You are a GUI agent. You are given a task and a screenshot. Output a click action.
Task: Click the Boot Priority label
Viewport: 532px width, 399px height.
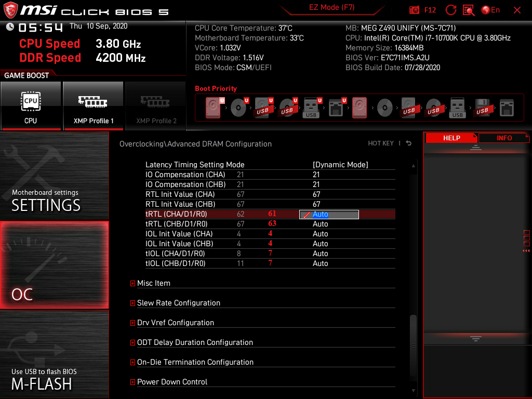216,88
